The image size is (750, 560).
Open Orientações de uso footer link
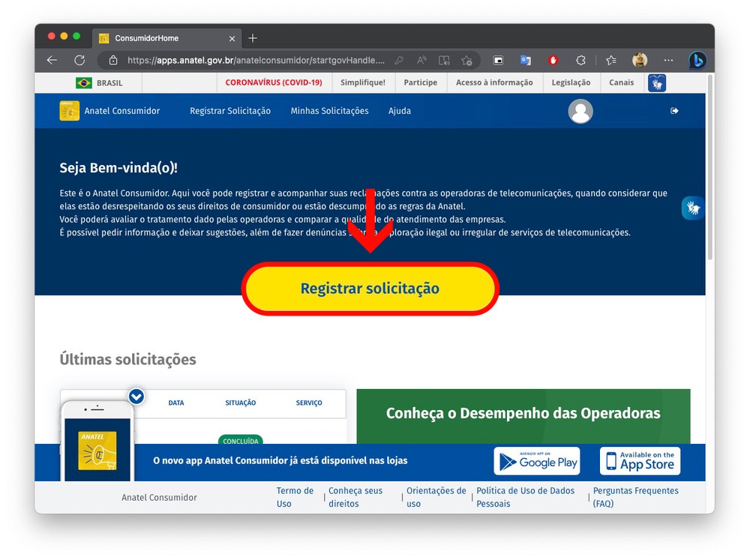coord(436,497)
